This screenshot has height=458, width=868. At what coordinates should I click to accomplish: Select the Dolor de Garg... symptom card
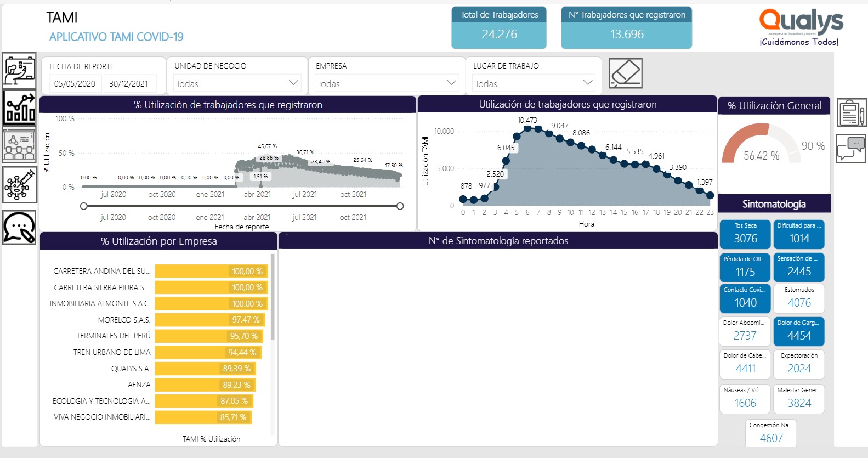pos(799,331)
